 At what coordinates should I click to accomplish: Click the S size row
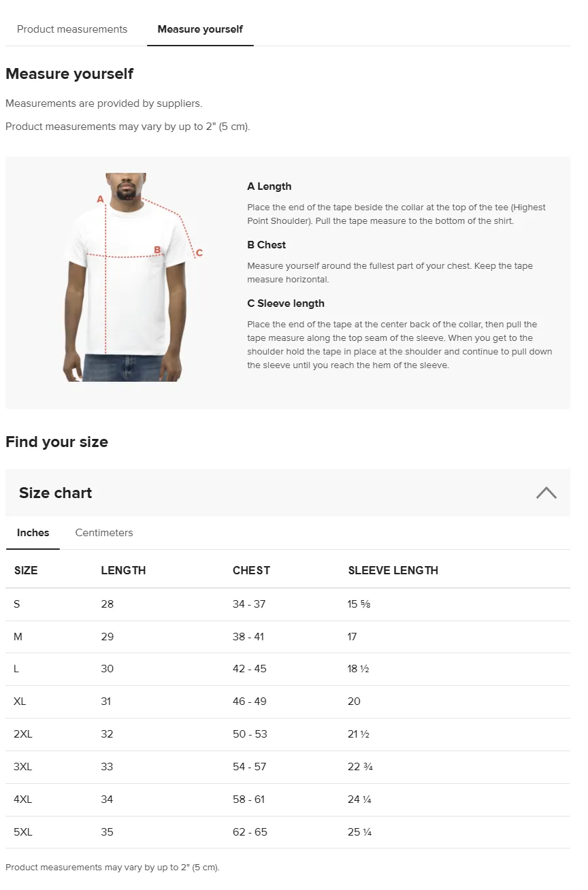click(288, 604)
